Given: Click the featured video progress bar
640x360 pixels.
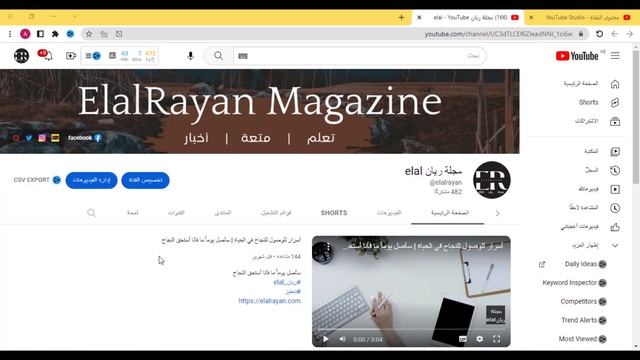Looking at the screenshot, I should (x=411, y=329).
